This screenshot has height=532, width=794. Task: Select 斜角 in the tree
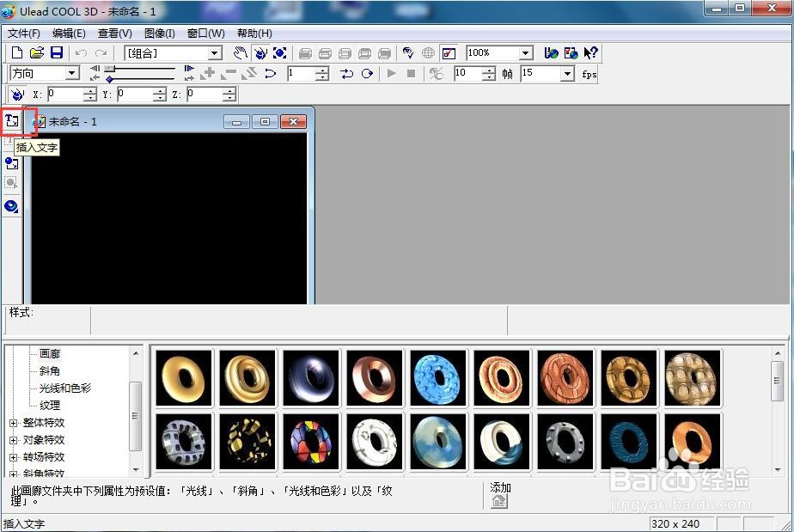[x=50, y=371]
